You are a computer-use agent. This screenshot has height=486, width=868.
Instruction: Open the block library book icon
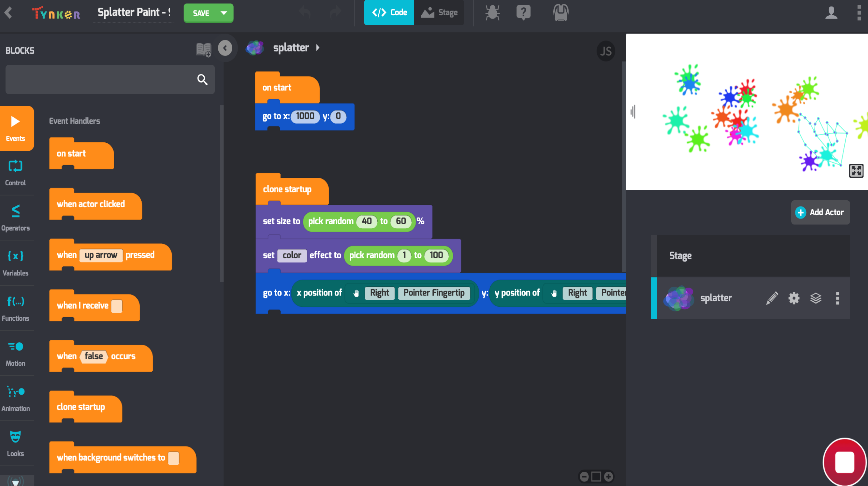click(x=204, y=50)
